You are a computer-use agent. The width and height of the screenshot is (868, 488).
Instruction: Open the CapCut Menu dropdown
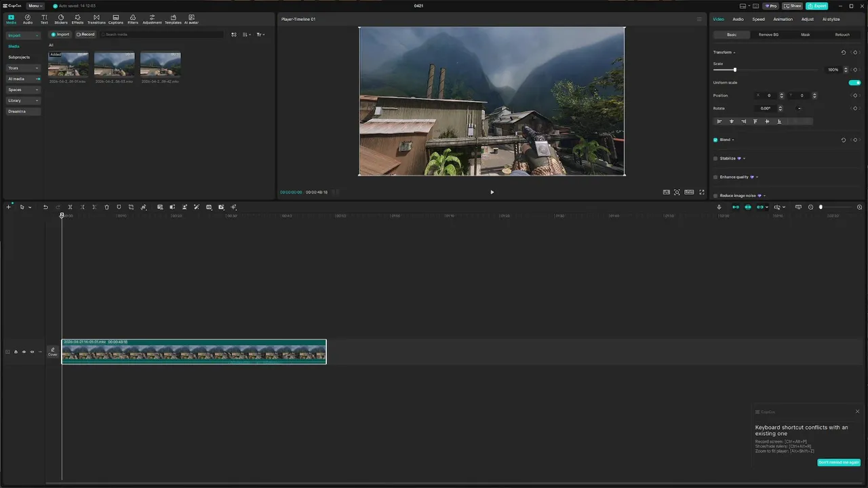tap(35, 5)
